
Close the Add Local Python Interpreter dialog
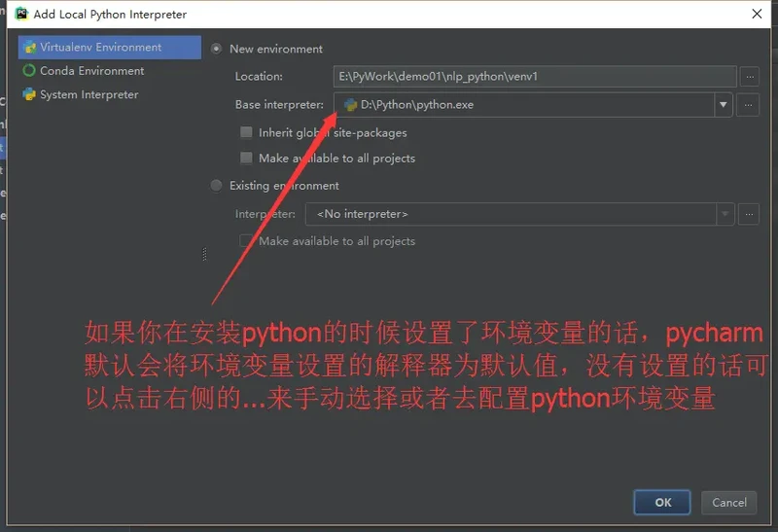pyautogui.click(x=757, y=15)
